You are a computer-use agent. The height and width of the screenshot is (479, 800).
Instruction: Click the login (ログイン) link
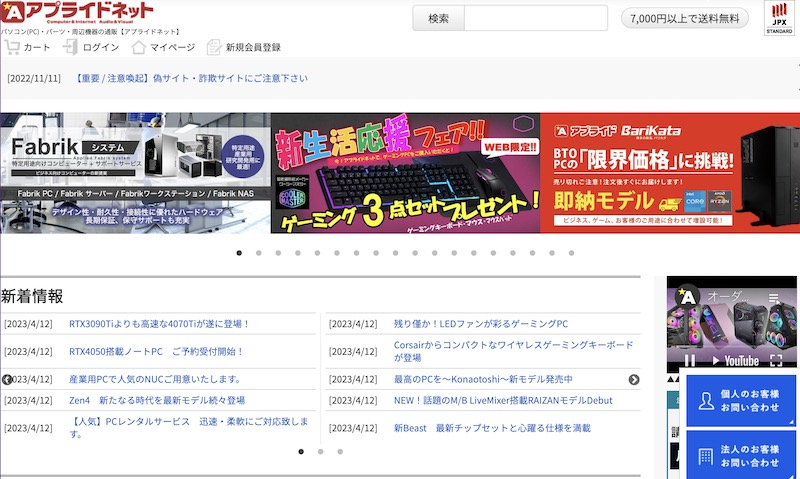coord(91,47)
